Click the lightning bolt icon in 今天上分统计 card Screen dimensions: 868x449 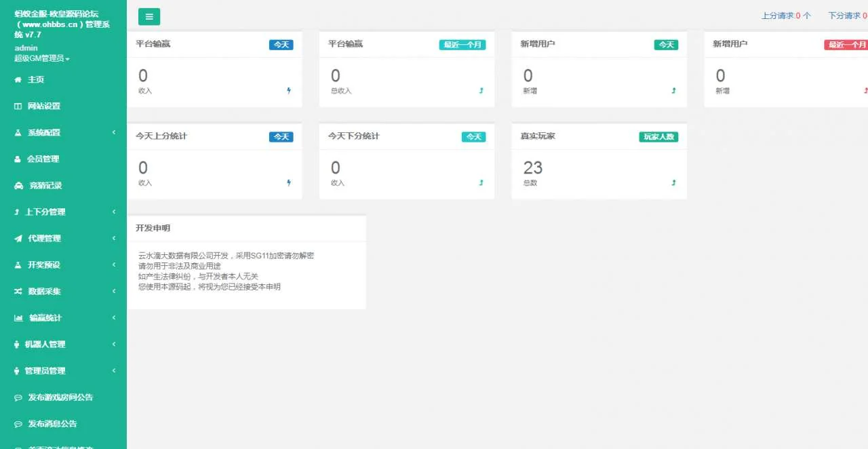click(x=289, y=182)
